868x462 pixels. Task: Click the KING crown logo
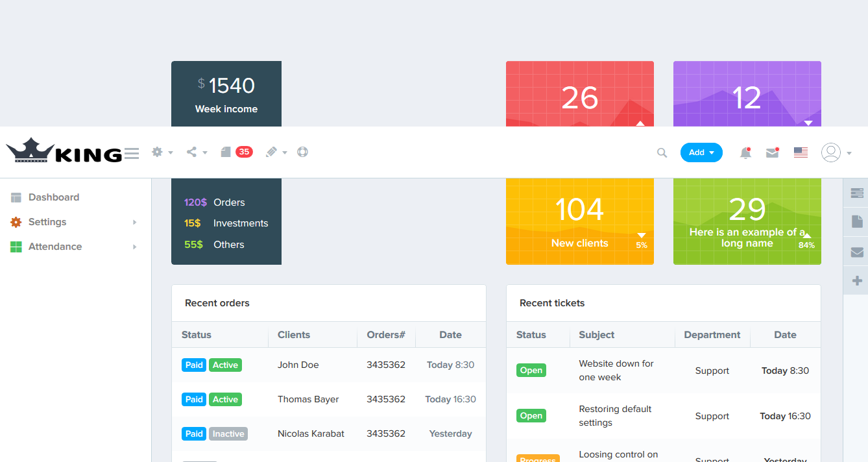point(64,151)
